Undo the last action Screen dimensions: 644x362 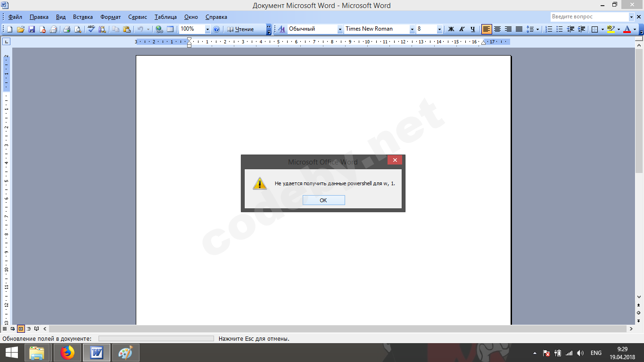[x=140, y=29]
